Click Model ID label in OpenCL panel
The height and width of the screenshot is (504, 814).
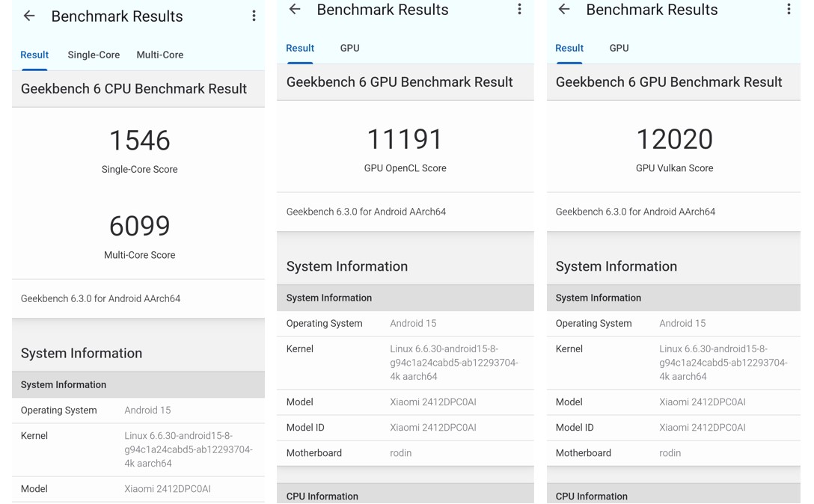tap(305, 428)
